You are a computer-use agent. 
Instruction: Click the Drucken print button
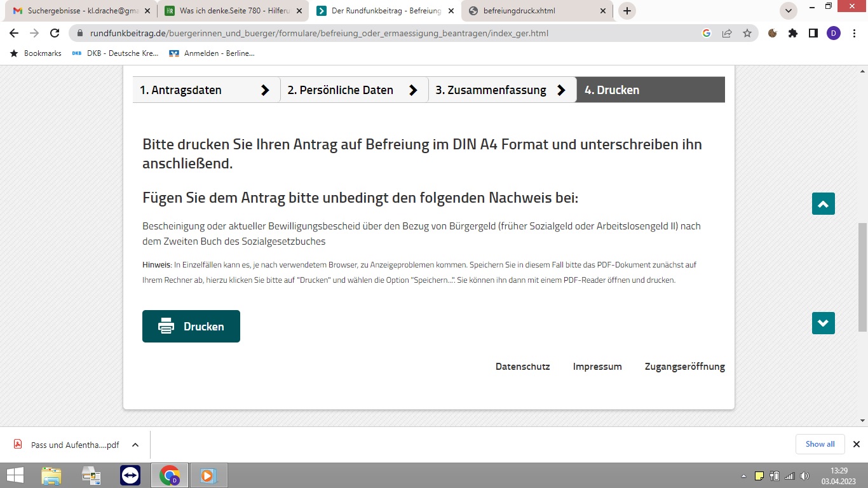coord(191,326)
